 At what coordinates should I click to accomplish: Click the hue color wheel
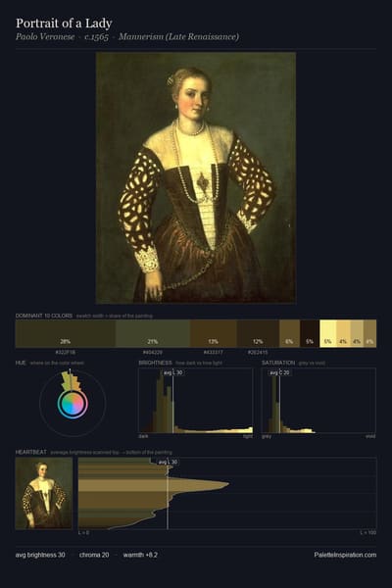click(x=73, y=404)
